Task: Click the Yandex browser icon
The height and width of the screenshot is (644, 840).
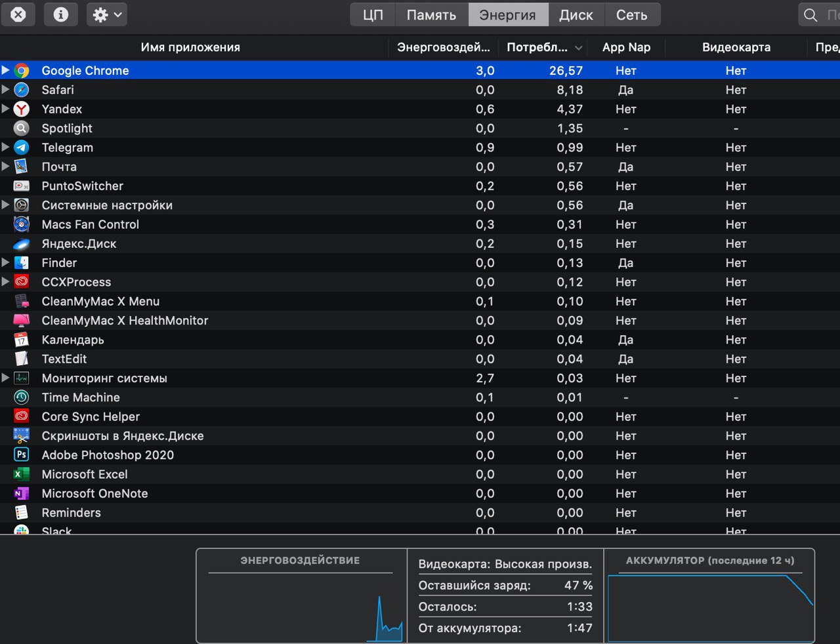Action: coord(22,109)
